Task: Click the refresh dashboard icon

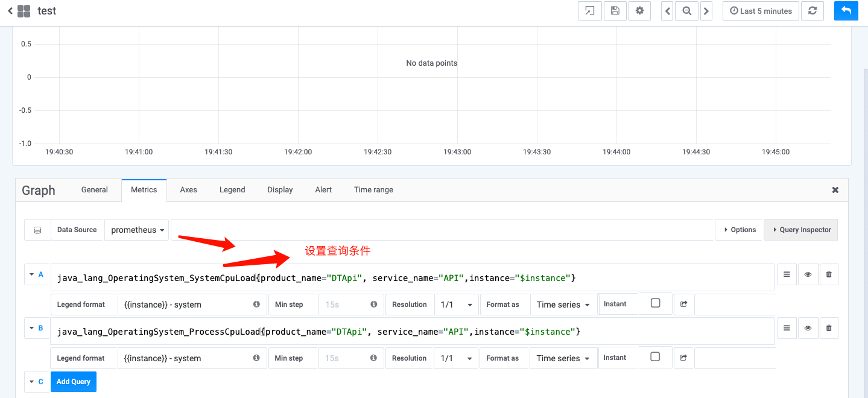Action: 813,11
